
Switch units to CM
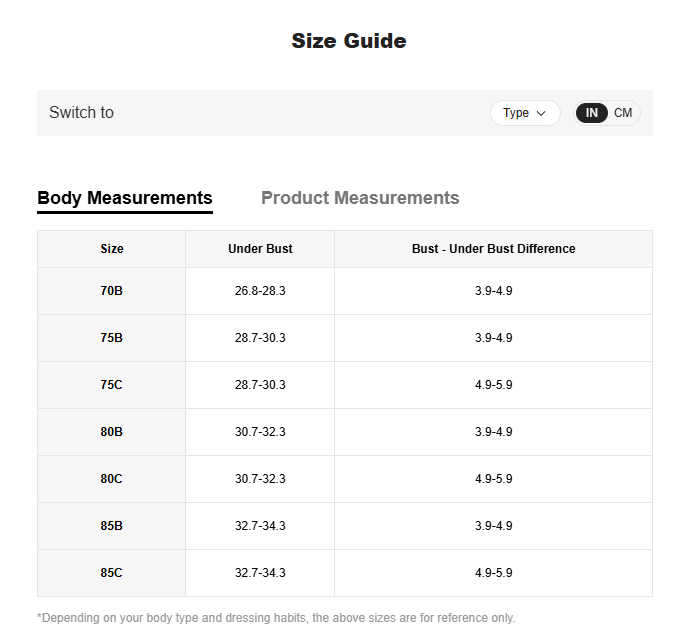pos(622,113)
